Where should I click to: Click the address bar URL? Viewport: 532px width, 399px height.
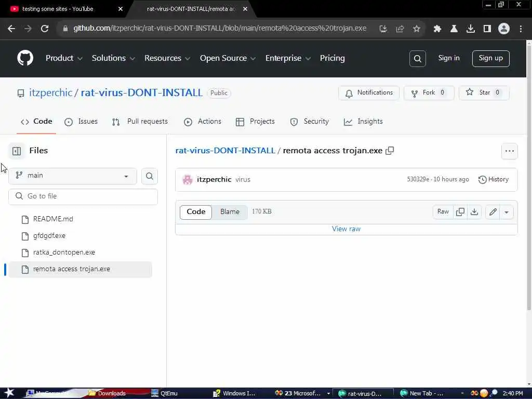pos(220,29)
